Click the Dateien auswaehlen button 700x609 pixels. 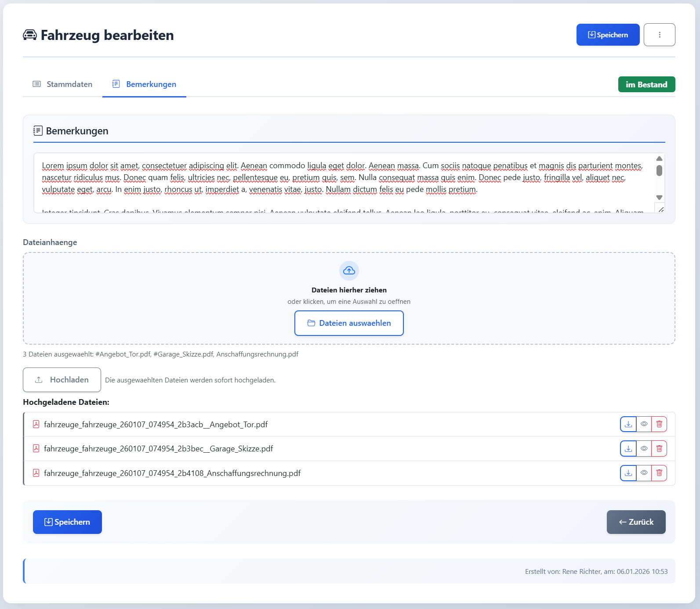[x=349, y=323]
